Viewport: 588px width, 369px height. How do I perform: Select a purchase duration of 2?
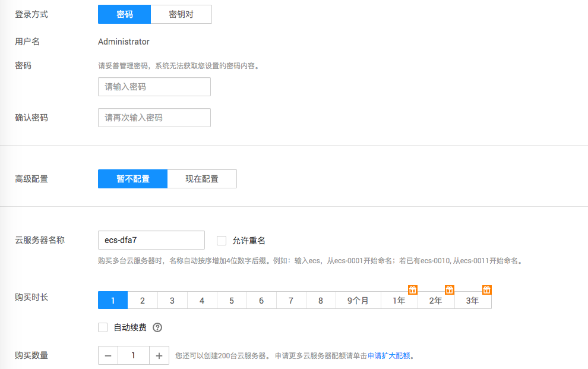pos(143,300)
